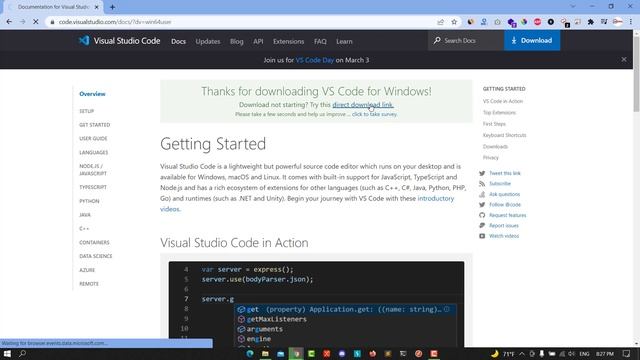Image resolution: width=640 pixels, height=360 pixels.
Task: Expand the Chrome tab search chevron
Action: (x=573, y=7)
